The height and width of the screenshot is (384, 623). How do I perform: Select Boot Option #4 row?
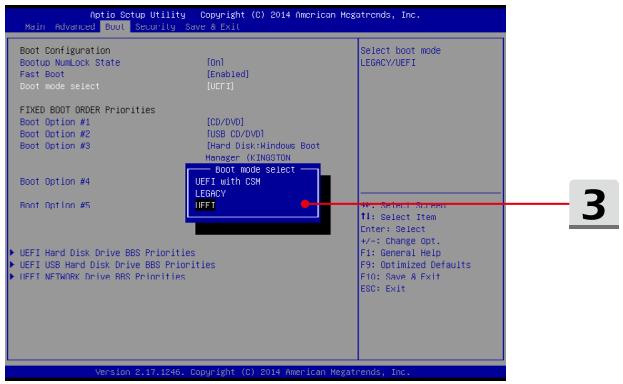[55, 182]
